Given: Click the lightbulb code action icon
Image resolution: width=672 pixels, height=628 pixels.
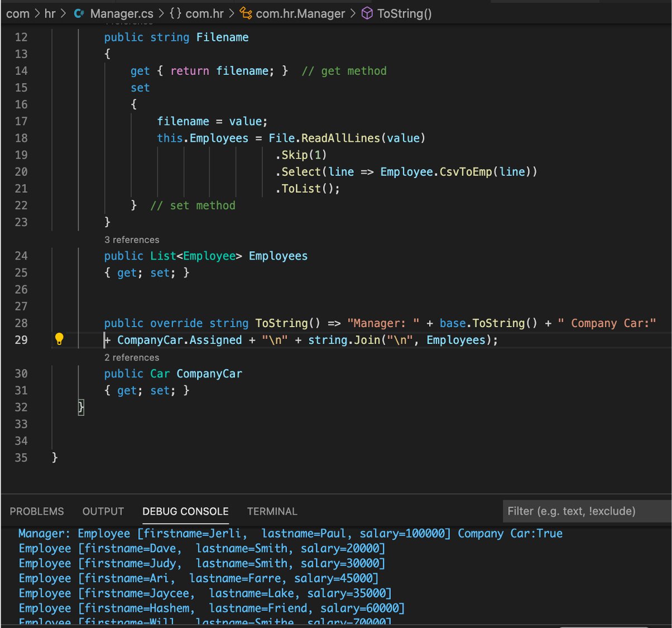Looking at the screenshot, I should (59, 339).
